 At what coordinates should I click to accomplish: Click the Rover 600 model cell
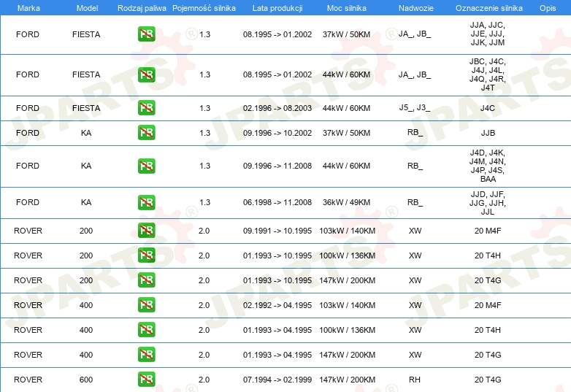tap(86, 380)
